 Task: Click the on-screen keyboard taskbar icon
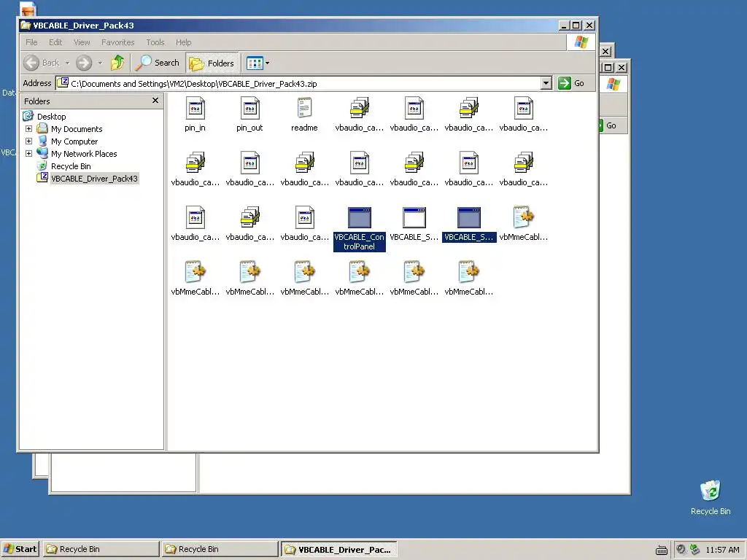(661, 550)
